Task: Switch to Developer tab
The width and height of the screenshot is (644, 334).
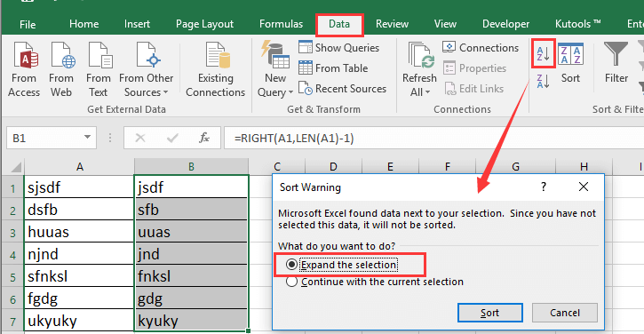Action: (505, 24)
